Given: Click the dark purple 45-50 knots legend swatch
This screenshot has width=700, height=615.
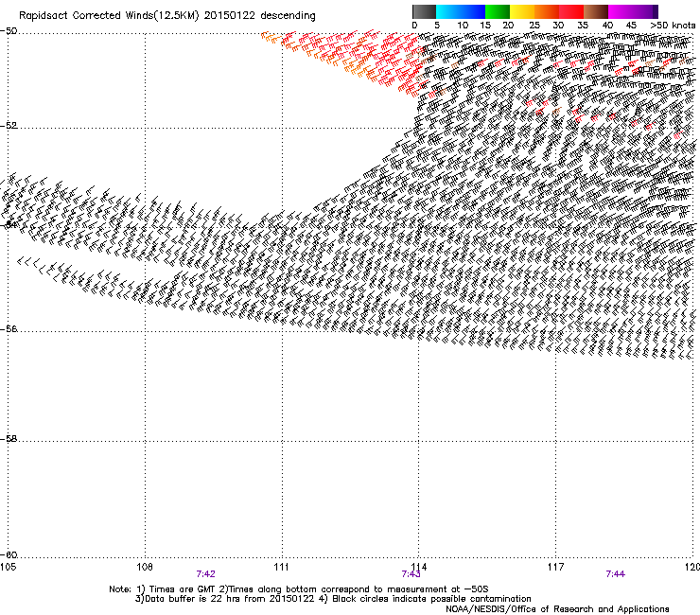Looking at the screenshot, I should click(645, 11).
